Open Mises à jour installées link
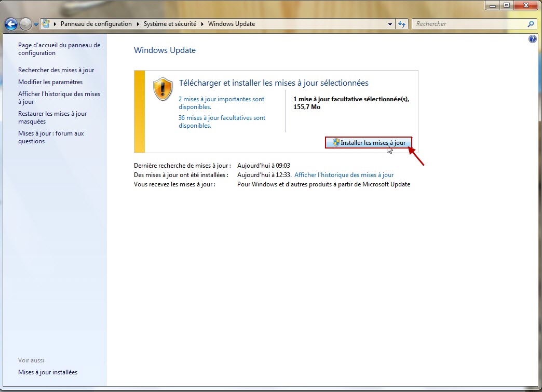The image size is (542, 392). [48, 372]
